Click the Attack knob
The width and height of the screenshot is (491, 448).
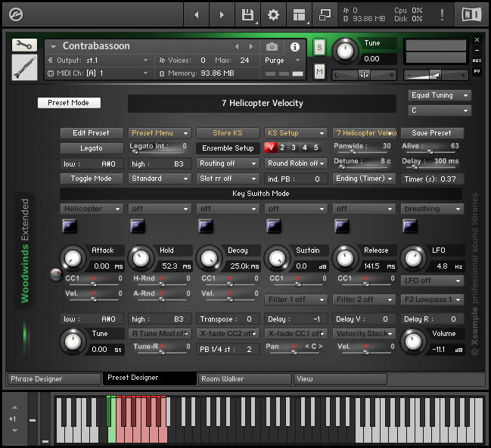click(73, 259)
